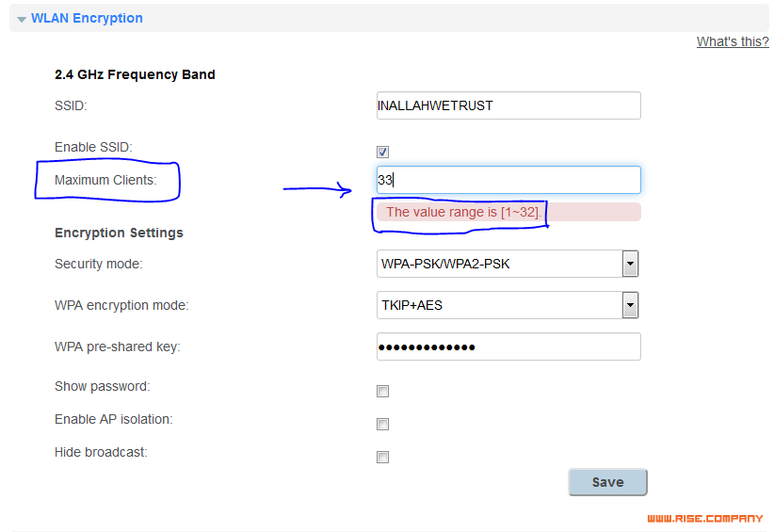Click inside the Maximum Clients input box
This screenshot has width=774, height=532.
(x=508, y=180)
